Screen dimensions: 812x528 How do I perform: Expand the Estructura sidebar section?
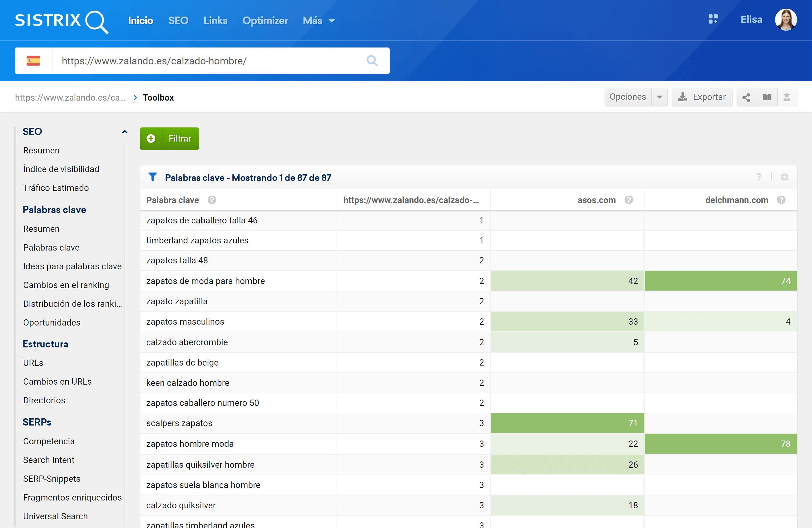(45, 343)
